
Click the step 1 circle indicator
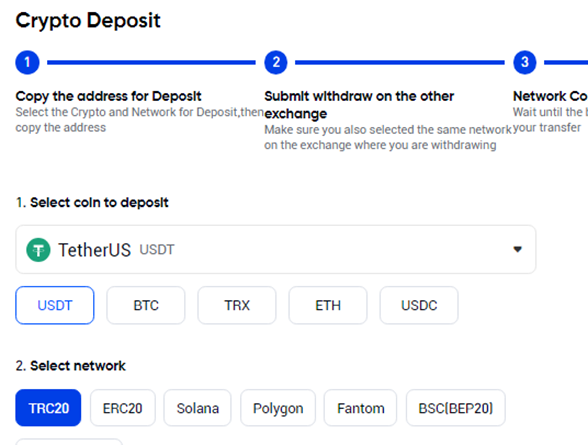(27, 62)
